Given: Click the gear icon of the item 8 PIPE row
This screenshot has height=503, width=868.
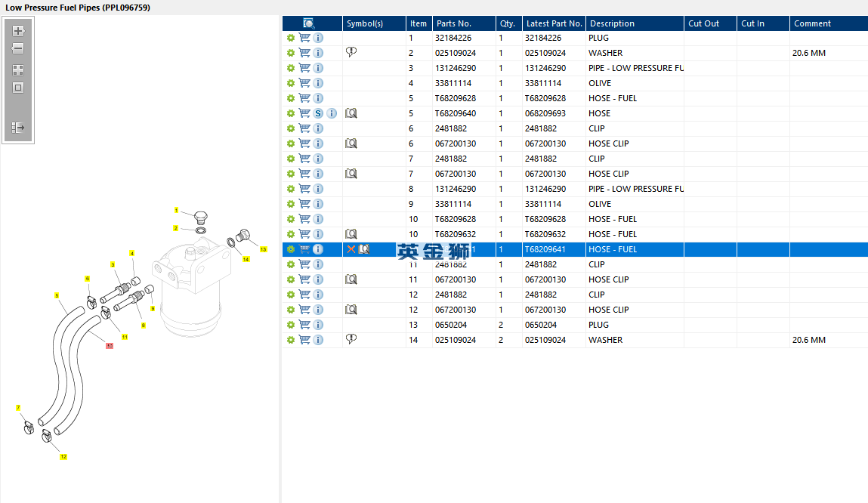Looking at the screenshot, I should (291, 189).
